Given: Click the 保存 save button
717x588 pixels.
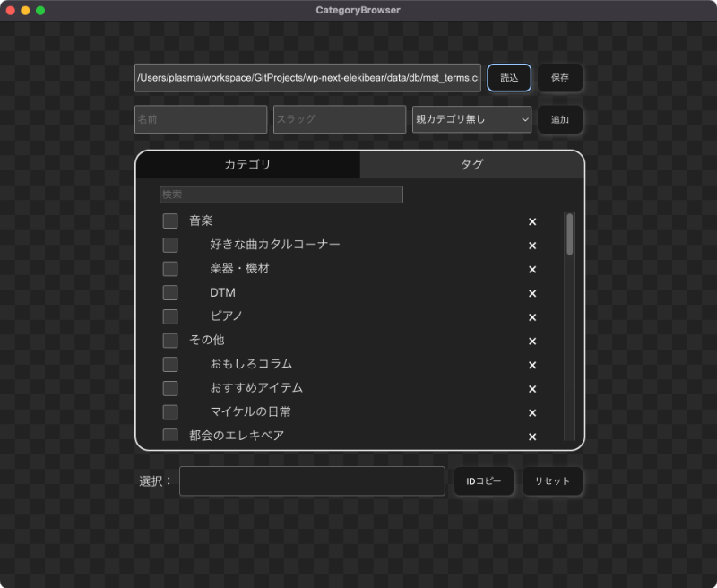Looking at the screenshot, I should (560, 78).
